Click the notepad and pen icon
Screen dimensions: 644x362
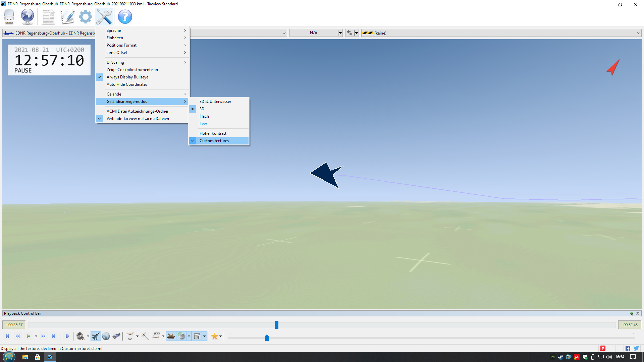67,17
